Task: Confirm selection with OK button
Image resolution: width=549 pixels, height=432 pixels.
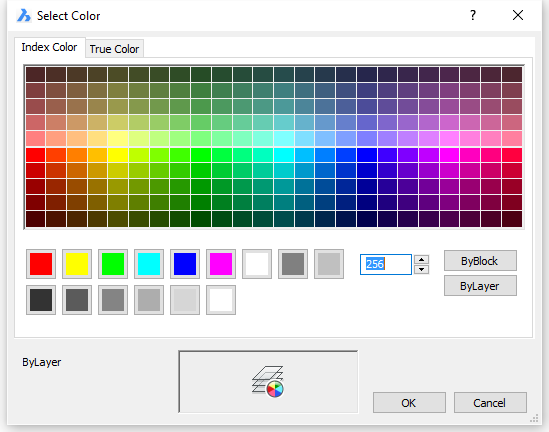Action: pyautogui.click(x=409, y=403)
